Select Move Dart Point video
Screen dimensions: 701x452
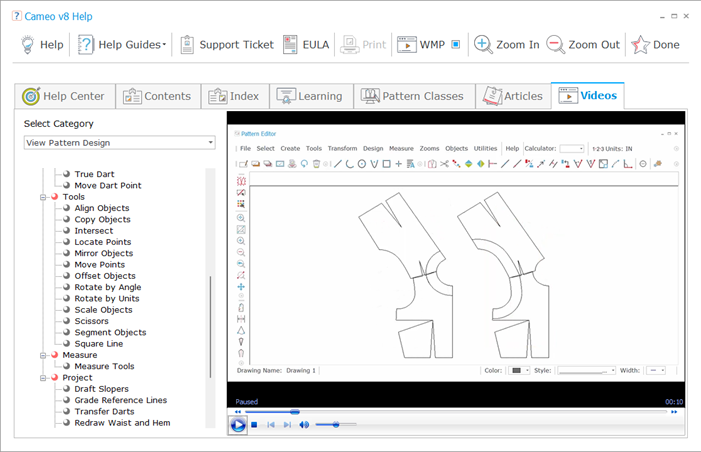click(108, 185)
